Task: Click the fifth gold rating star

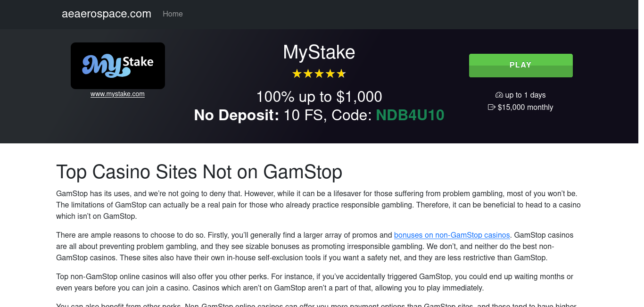Action: click(342, 74)
